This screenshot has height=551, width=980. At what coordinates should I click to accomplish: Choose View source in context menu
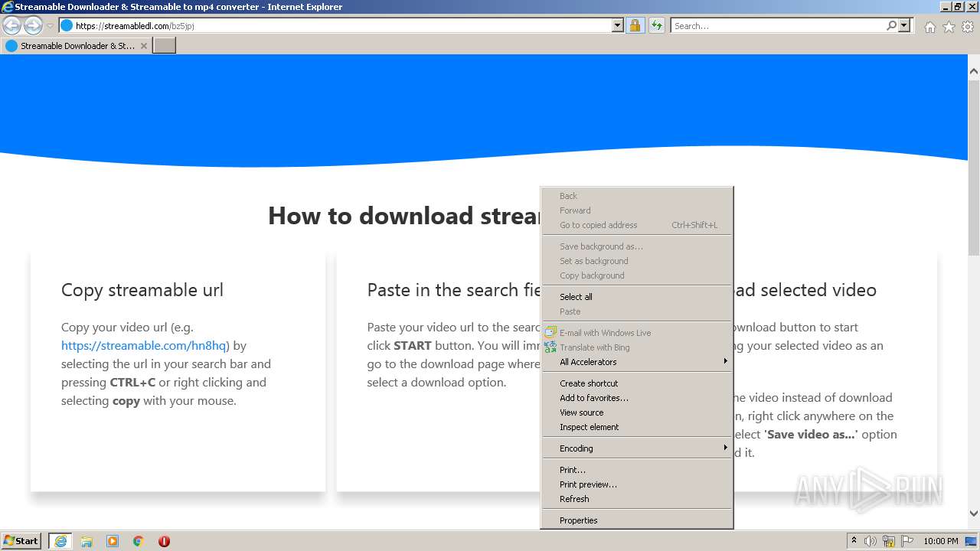(x=637, y=412)
